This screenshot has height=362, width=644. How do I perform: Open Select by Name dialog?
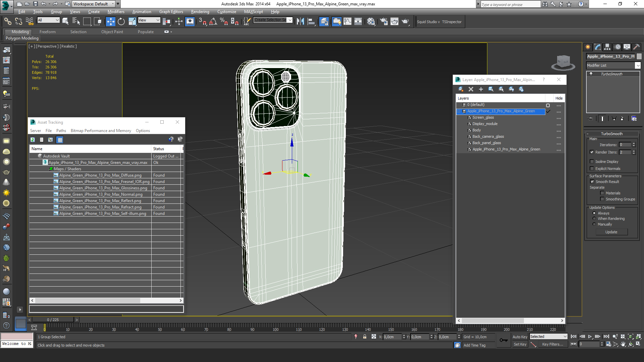[x=76, y=21]
